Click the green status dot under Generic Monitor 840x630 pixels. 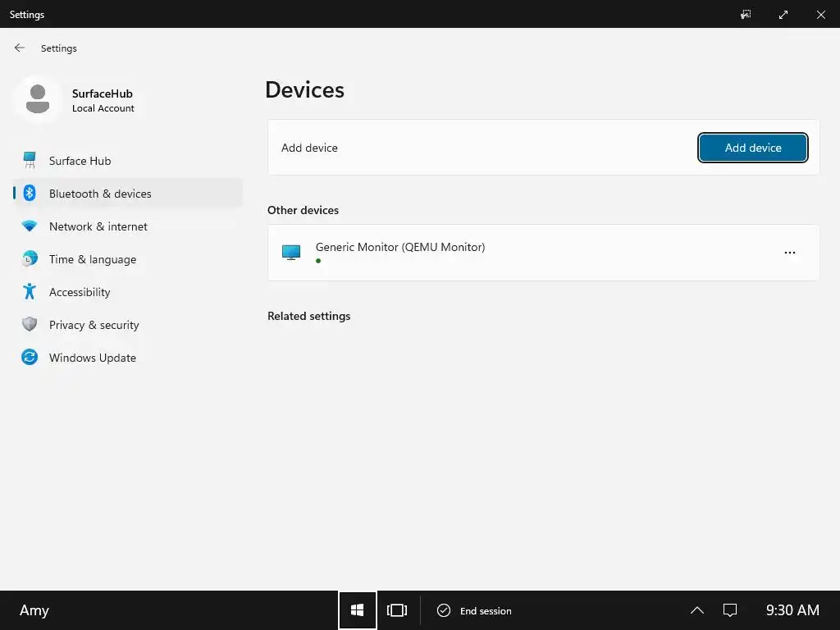pyautogui.click(x=318, y=261)
